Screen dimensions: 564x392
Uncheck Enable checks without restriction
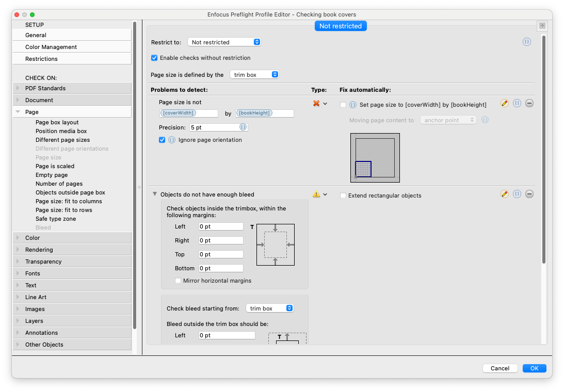tap(154, 58)
